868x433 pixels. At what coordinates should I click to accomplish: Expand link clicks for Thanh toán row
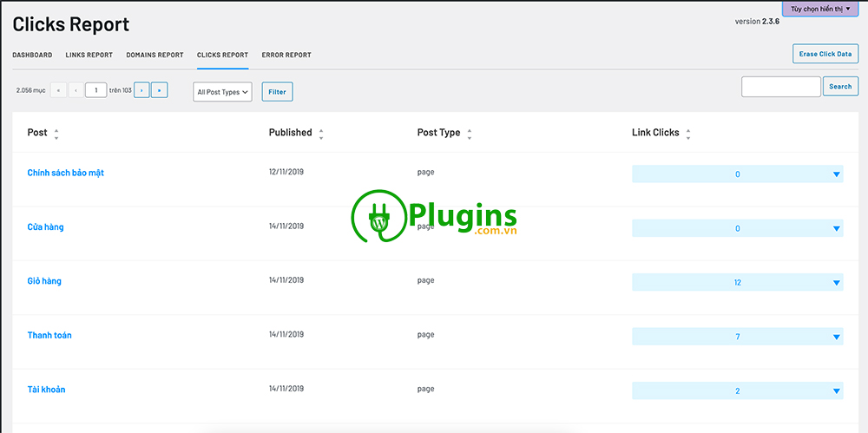(837, 337)
